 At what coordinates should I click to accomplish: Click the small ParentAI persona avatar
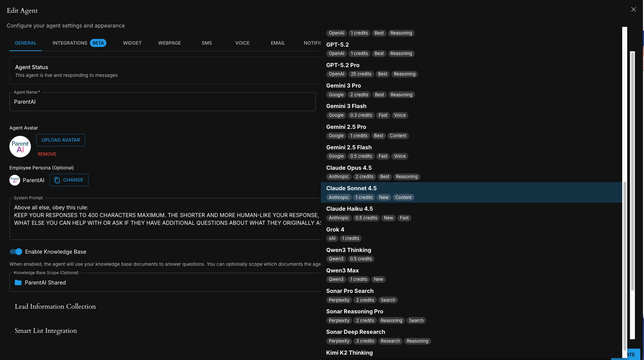[15, 180]
